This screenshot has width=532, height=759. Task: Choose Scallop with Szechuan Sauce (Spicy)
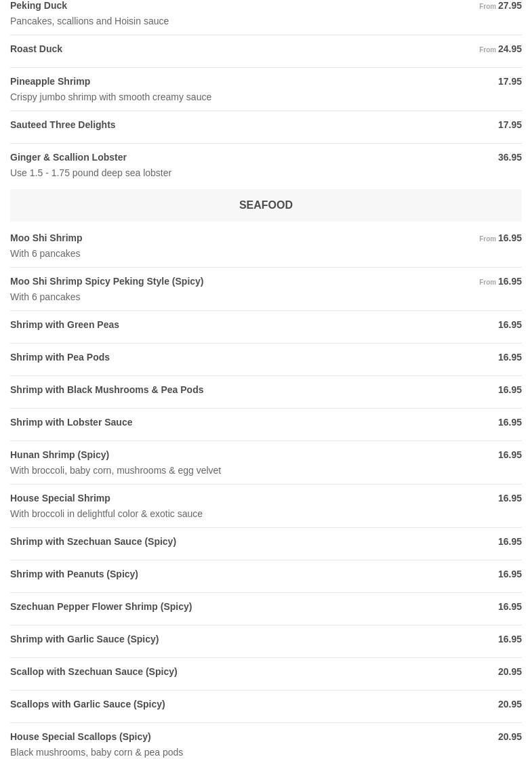(x=94, y=672)
